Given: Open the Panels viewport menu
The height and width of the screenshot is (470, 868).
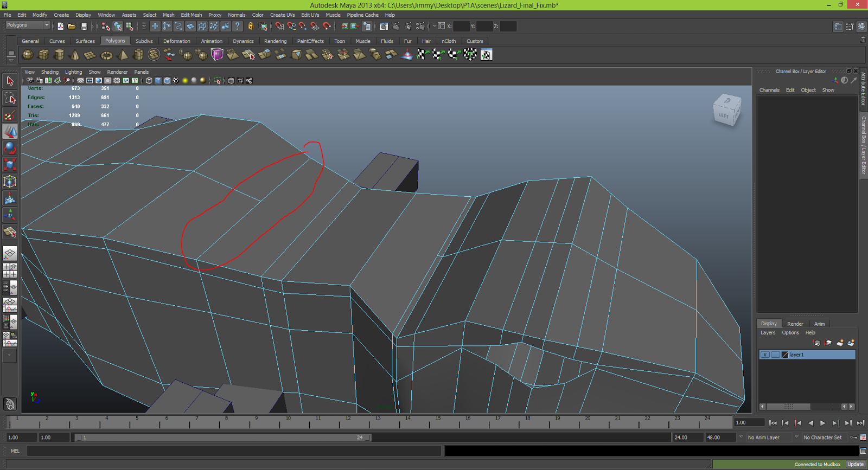Looking at the screenshot, I should pos(141,72).
